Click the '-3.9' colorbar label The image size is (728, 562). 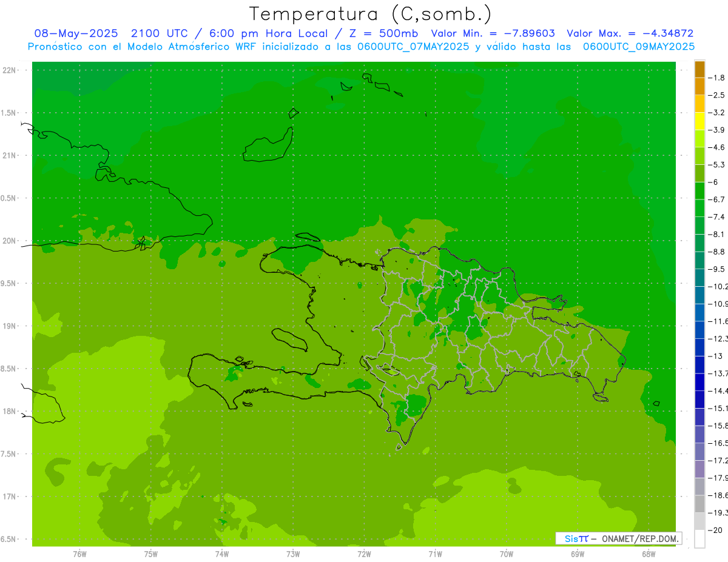717,130
